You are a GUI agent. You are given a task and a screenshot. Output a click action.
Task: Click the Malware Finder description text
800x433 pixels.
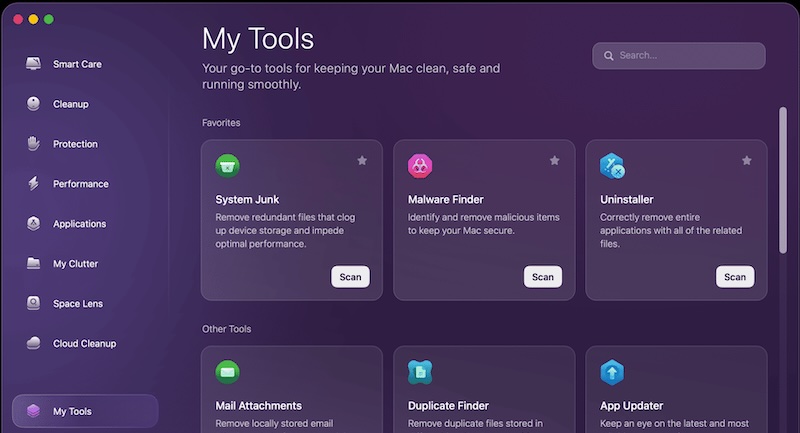click(484, 224)
